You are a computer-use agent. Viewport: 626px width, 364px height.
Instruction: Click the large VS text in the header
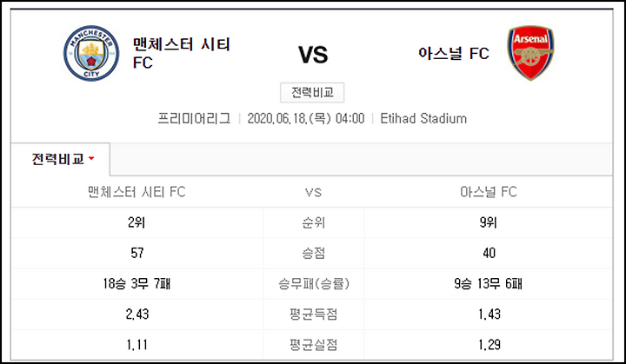313,55
